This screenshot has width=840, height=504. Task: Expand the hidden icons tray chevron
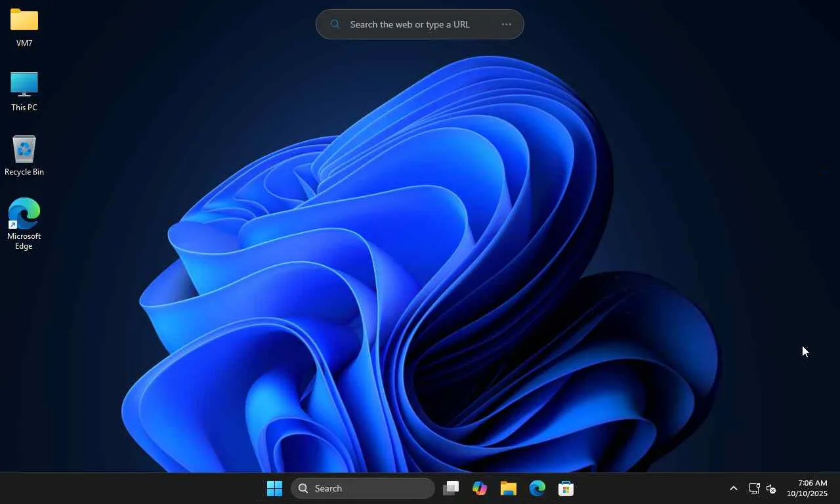tap(734, 488)
